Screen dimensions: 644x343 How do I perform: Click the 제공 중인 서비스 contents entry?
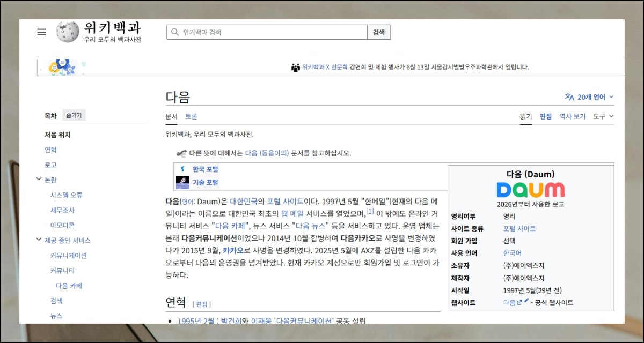pyautogui.click(x=68, y=241)
